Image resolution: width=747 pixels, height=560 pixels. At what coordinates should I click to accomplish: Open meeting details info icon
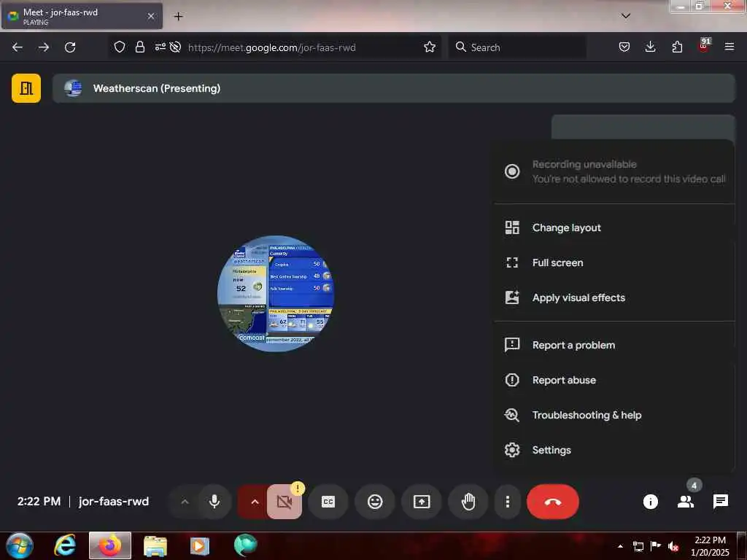650,502
